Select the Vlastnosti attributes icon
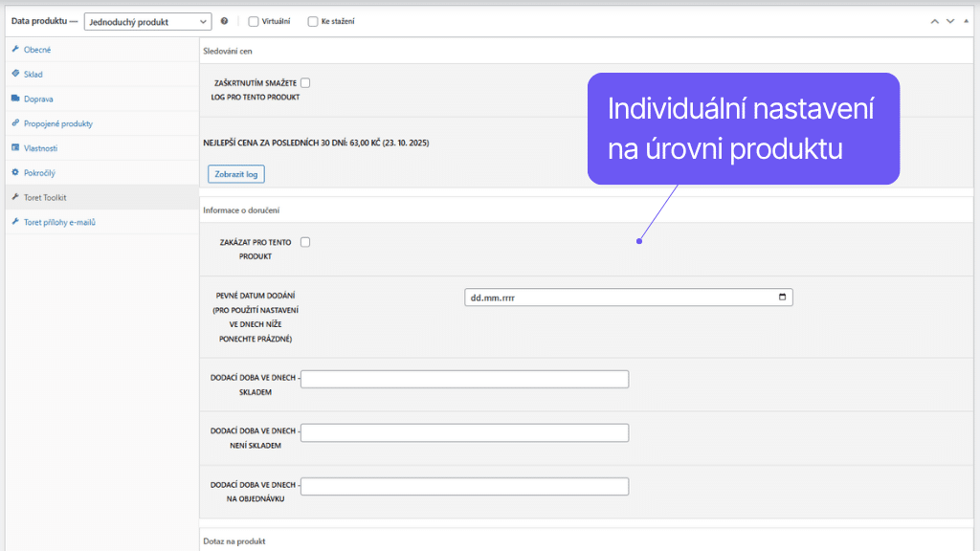 pyautogui.click(x=13, y=147)
